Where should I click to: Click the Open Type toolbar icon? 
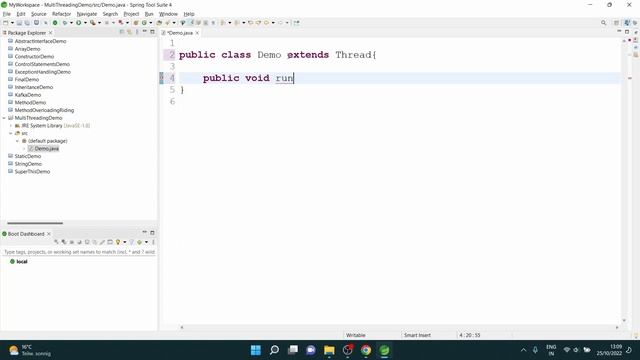click(x=159, y=23)
